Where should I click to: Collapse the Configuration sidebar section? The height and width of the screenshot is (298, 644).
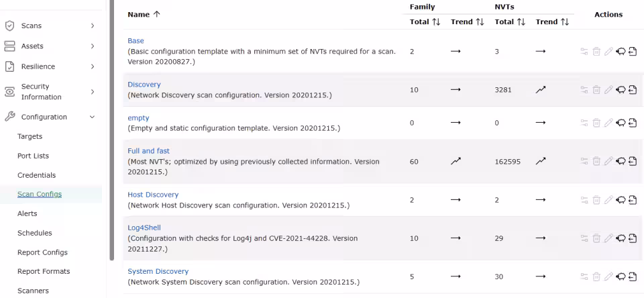click(93, 117)
